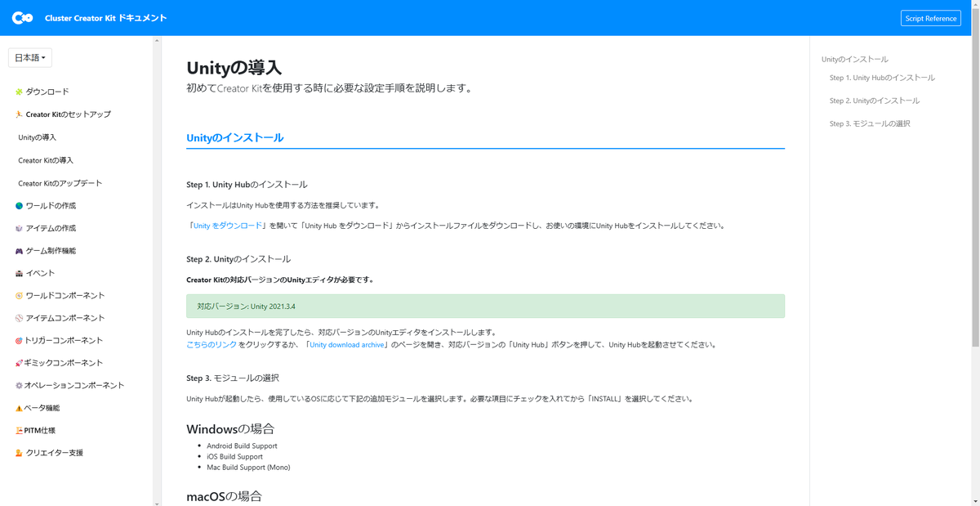
Task: Click the sidebar vertical scrollbar
Action: [x=157, y=271]
